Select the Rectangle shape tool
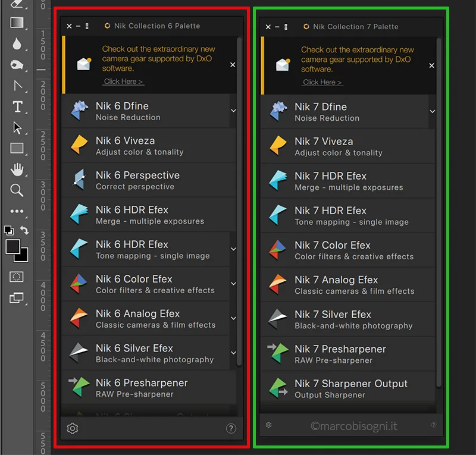Image resolution: width=476 pixels, height=455 pixels. click(17, 149)
